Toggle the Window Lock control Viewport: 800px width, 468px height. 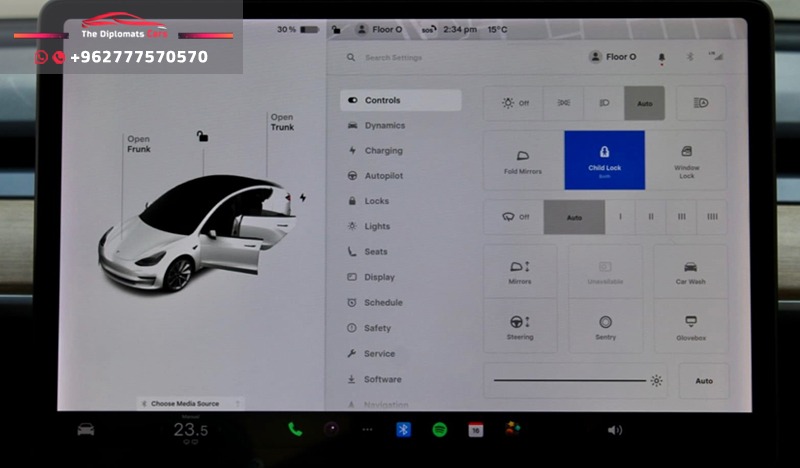click(686, 160)
